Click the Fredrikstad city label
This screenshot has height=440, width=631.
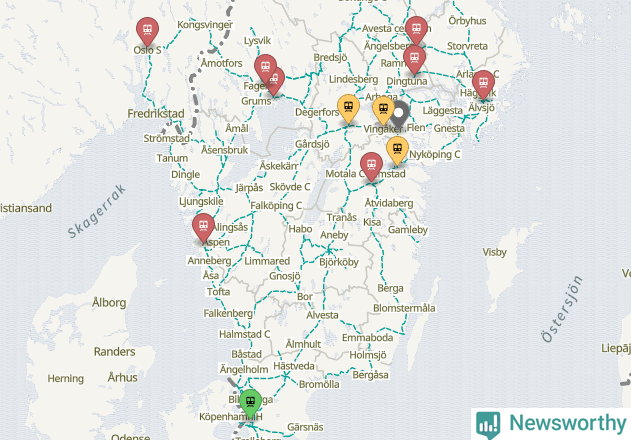156,114
